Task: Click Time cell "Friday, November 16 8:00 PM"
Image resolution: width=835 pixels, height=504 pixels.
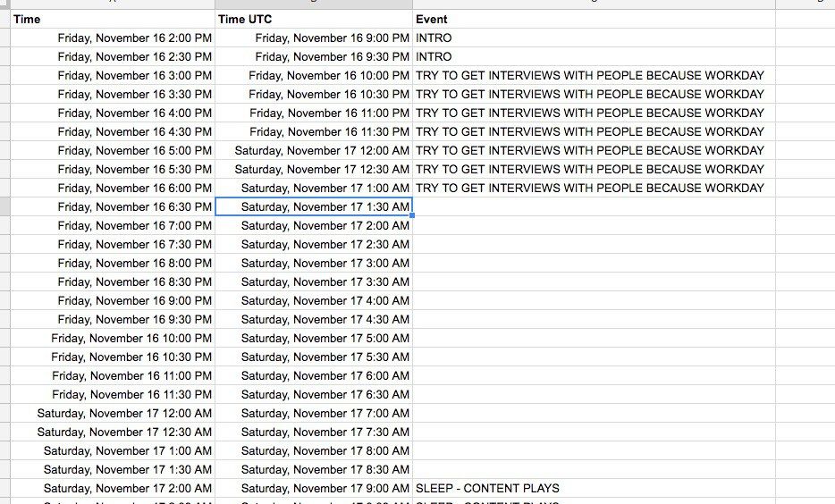Action: (x=134, y=263)
